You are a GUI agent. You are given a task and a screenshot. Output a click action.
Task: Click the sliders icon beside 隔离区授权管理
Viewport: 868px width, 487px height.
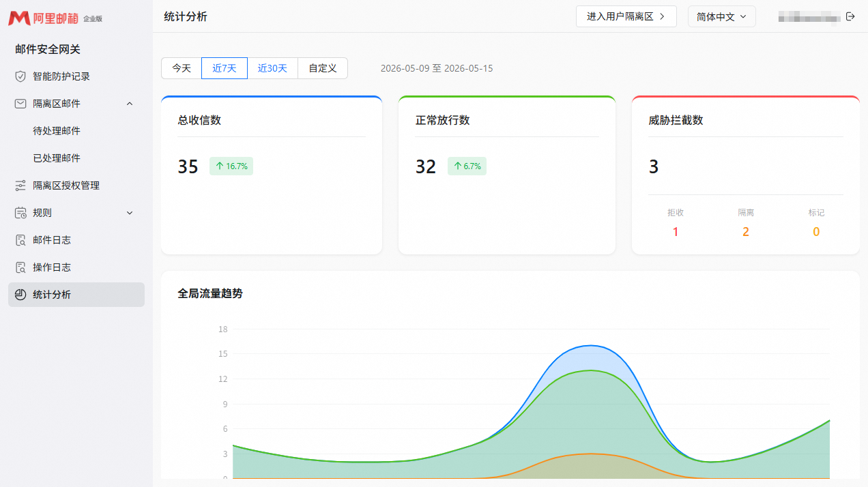(x=20, y=186)
